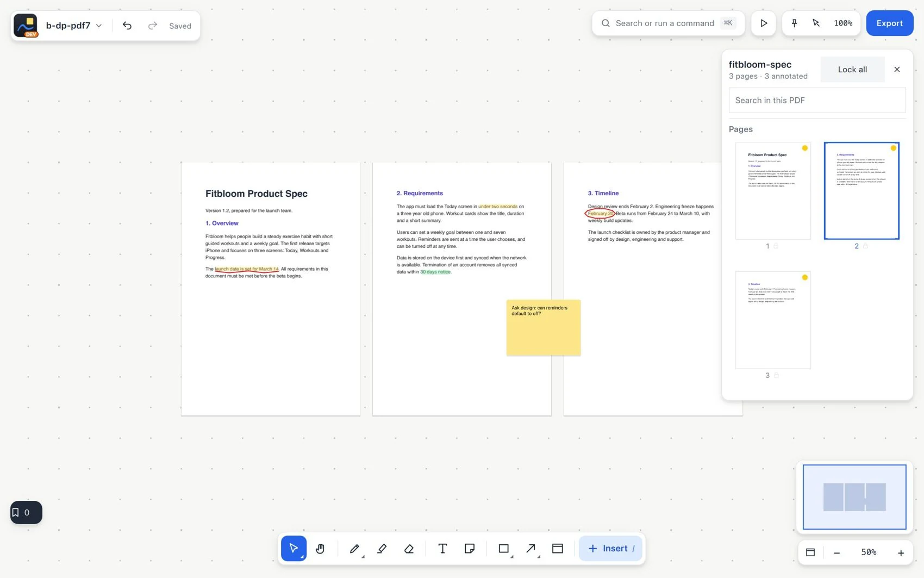Open the Insert menu button
The image size is (924, 578).
(610, 548)
